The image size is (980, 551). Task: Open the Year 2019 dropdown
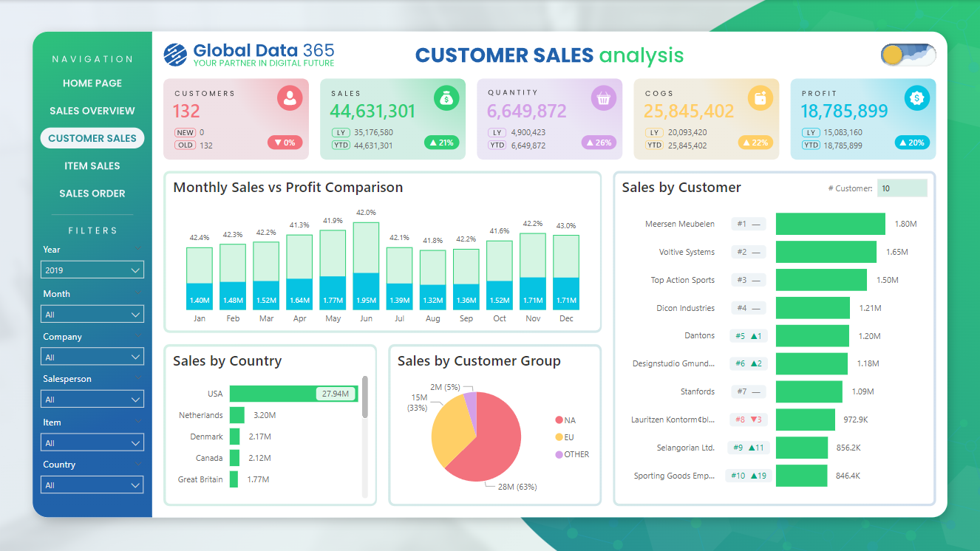pyautogui.click(x=92, y=270)
